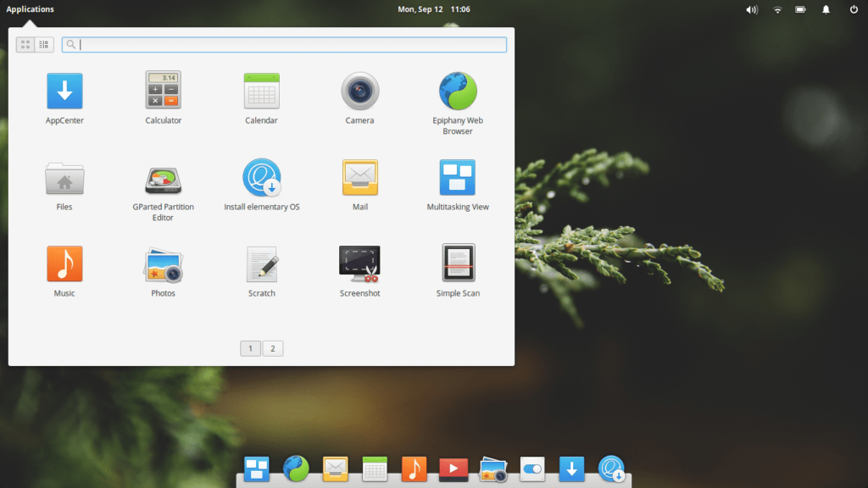
Task: Launch Music from the dock
Action: click(x=414, y=469)
